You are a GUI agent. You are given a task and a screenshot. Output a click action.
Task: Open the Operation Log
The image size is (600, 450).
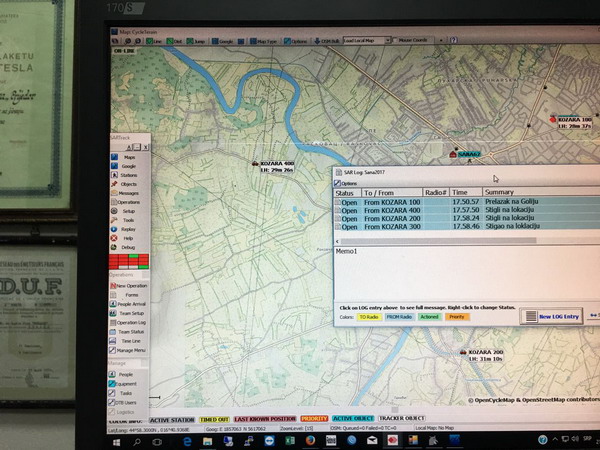(x=129, y=323)
